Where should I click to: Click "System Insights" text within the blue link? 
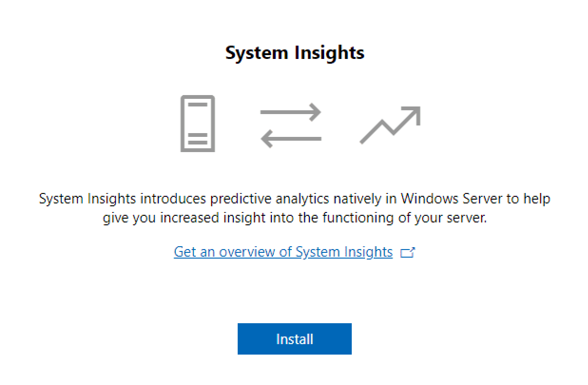pyautogui.click(x=344, y=252)
